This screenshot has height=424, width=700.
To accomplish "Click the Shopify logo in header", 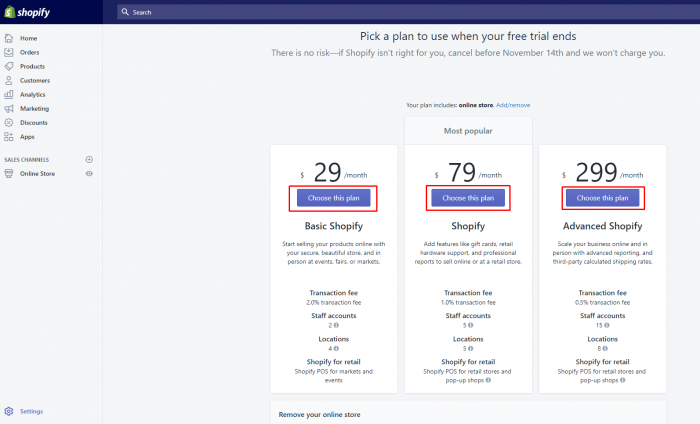I will click(x=27, y=12).
